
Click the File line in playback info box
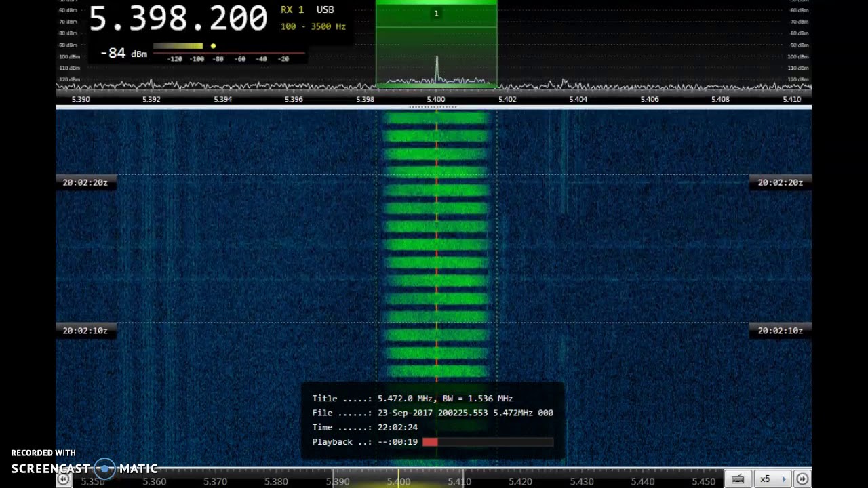click(x=433, y=413)
